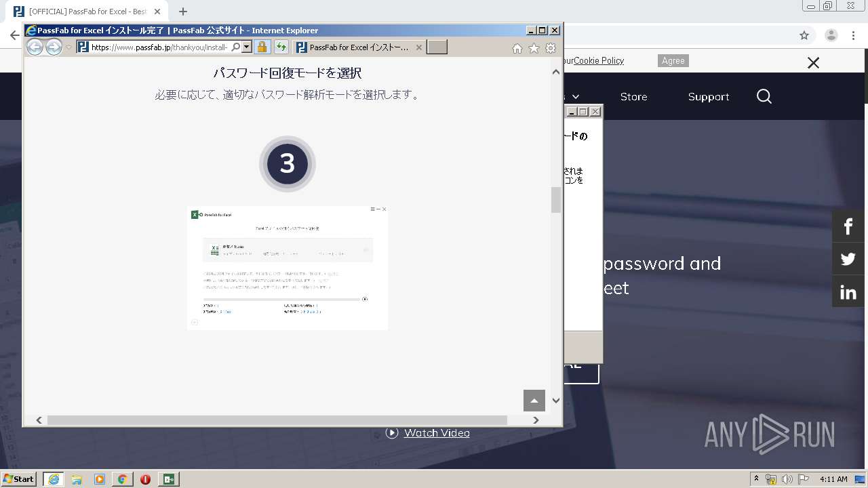
Task: Open the Chrome profile avatar
Action: pos(831,35)
